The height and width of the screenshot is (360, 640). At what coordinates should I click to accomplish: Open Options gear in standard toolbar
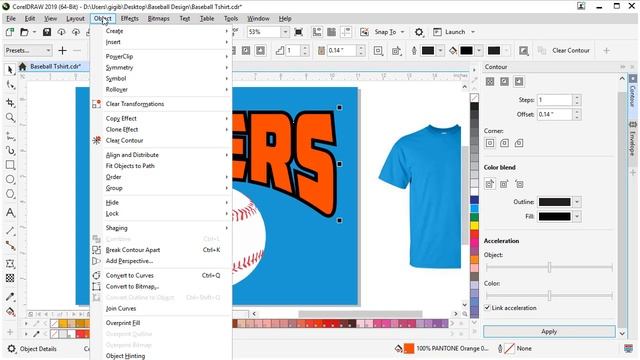[419, 32]
